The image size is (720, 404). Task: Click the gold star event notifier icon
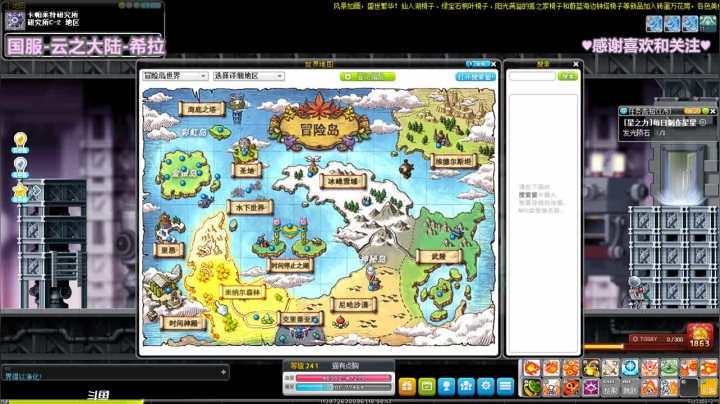20,191
